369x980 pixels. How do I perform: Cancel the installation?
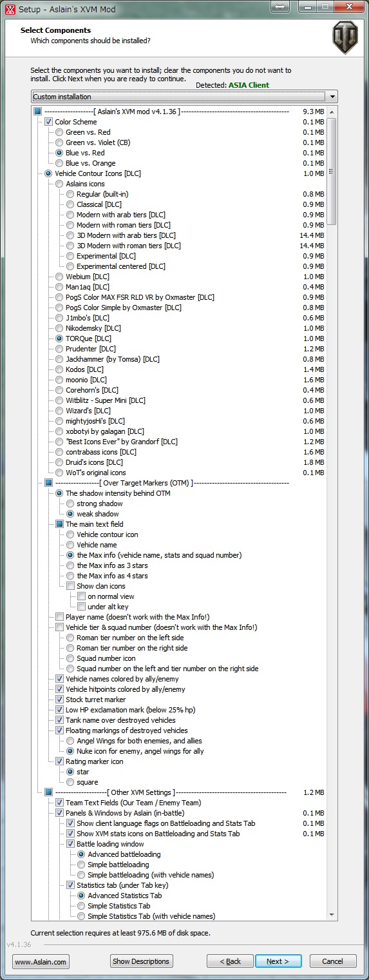click(333, 961)
